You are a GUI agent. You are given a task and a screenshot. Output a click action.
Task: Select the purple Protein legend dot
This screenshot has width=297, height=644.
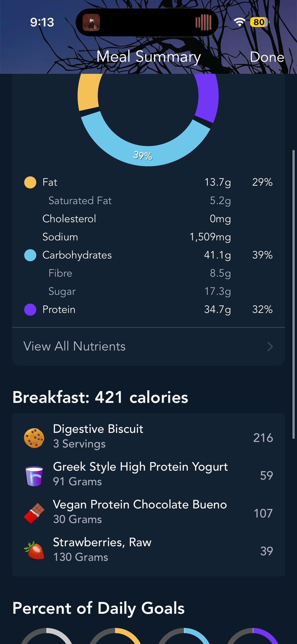[30, 310]
